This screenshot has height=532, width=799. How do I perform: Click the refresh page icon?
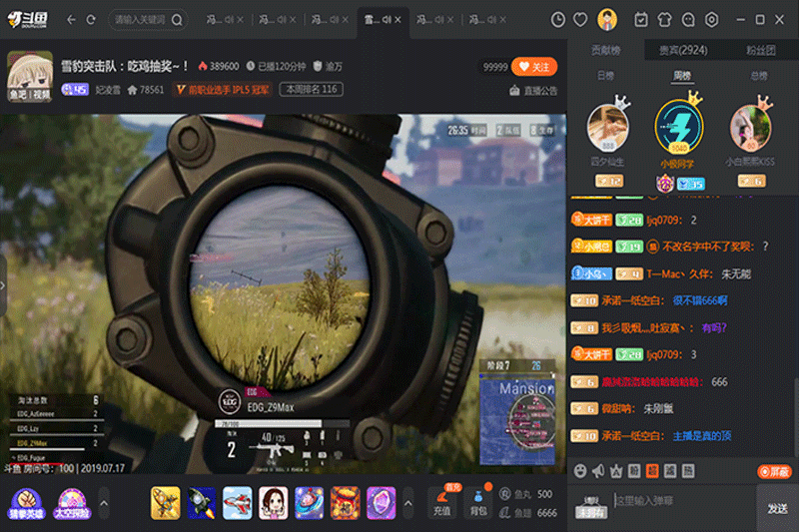pyautogui.click(x=91, y=19)
